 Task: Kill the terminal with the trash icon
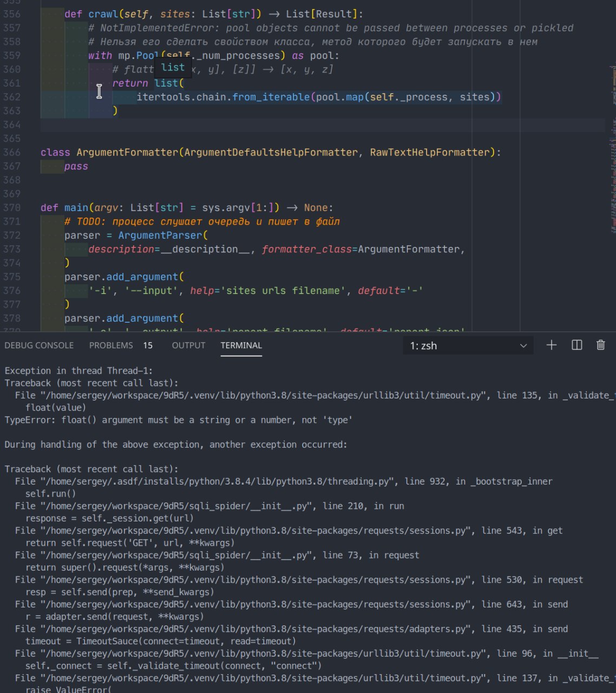pyautogui.click(x=600, y=345)
